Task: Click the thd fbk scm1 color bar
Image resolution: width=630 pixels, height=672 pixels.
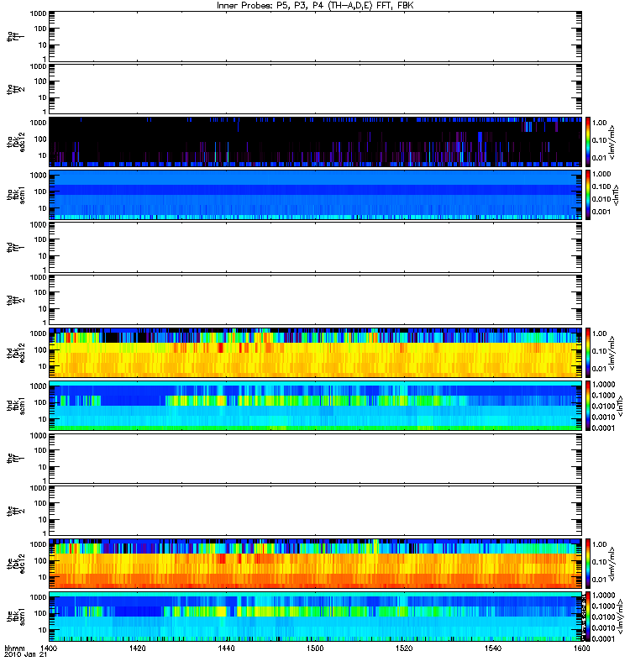Action: 588,406
